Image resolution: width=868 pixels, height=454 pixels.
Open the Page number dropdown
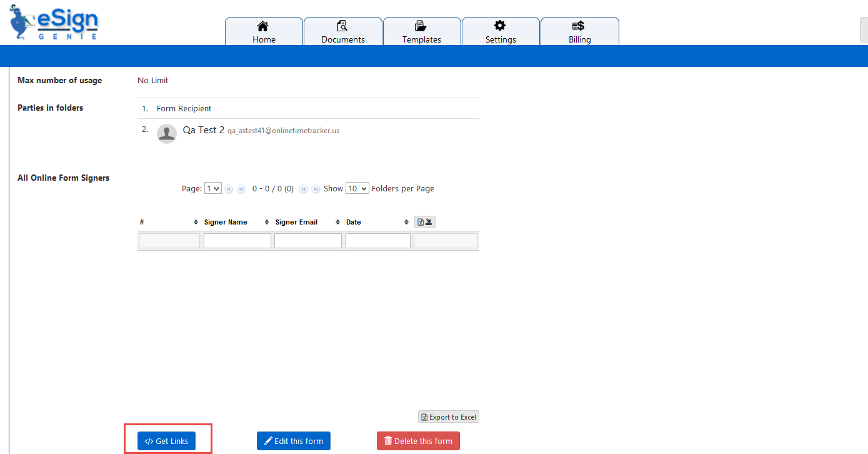212,188
